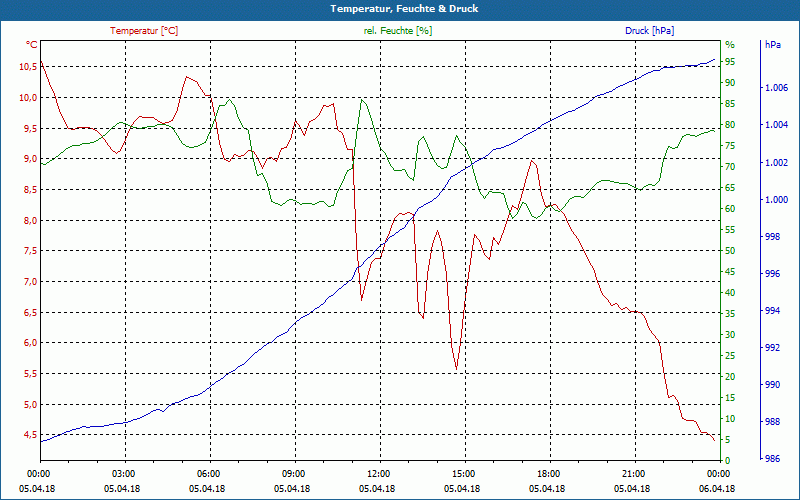The width and height of the screenshot is (800, 500).
Task: Click the '21:00' time axis label
Action: pos(636,473)
